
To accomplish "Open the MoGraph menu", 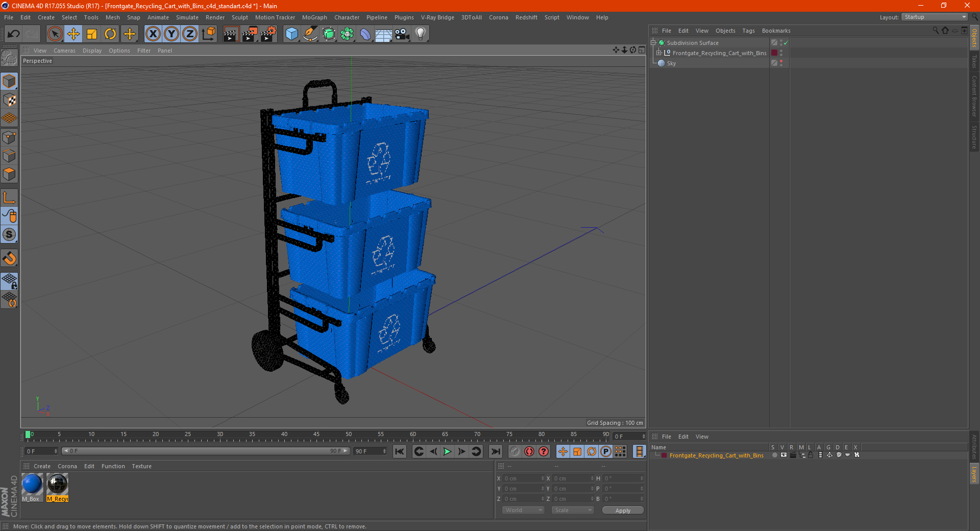I will pyautogui.click(x=314, y=17).
